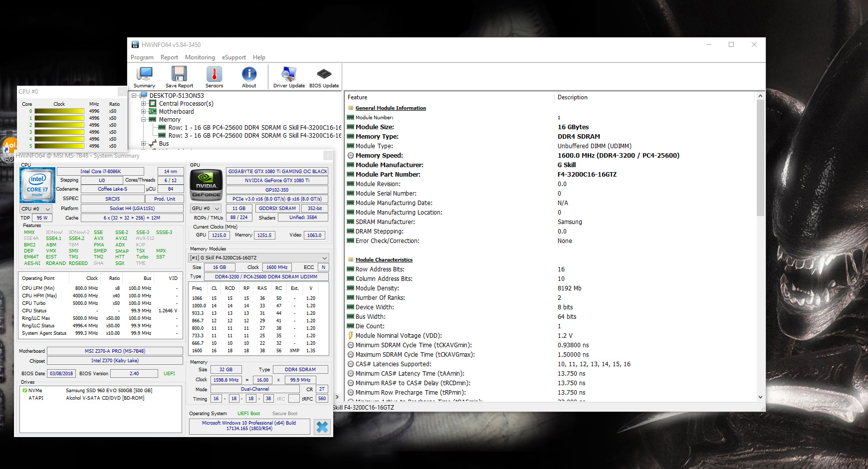The height and width of the screenshot is (469, 868).
Task: Click the MSI Z370-A PRO (MS-7B48) field
Action: click(115, 351)
